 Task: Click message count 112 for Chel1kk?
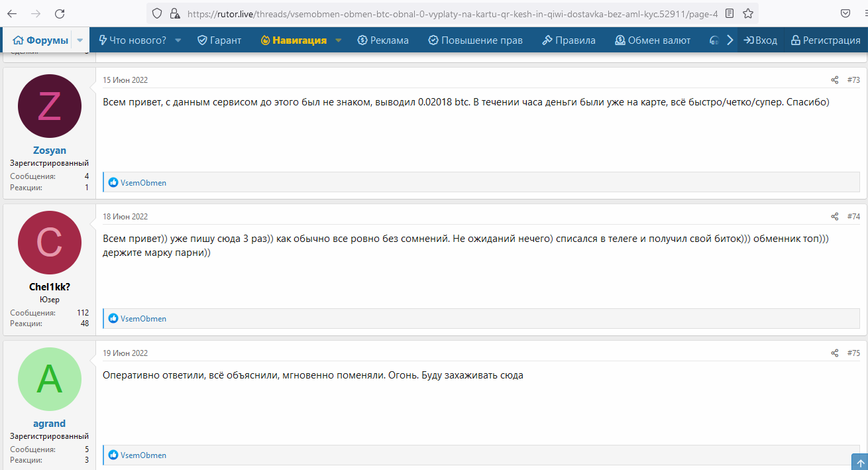point(83,313)
